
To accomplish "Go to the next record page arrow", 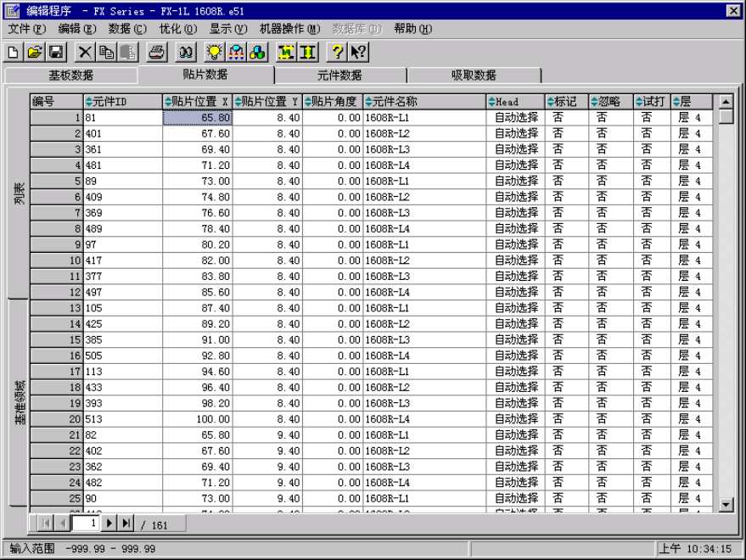I will 109,524.
